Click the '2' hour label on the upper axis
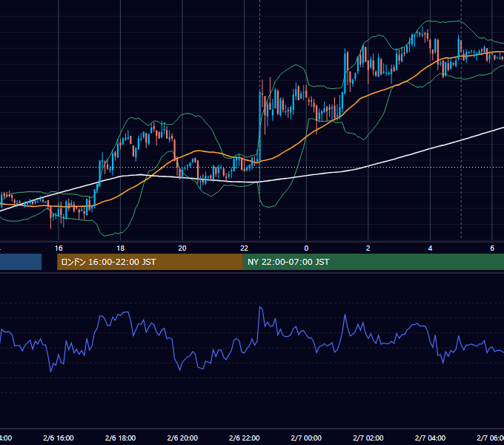The width and height of the screenshot is (504, 445). click(368, 248)
